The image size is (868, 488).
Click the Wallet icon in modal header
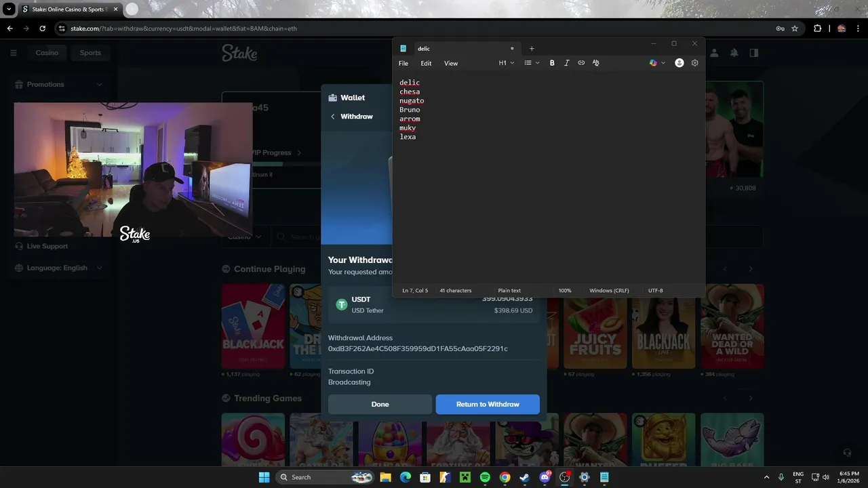pyautogui.click(x=333, y=98)
